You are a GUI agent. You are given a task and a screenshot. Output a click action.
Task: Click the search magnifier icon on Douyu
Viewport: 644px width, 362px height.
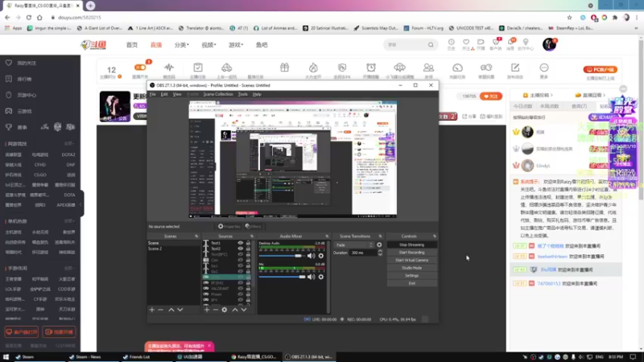[x=431, y=45]
